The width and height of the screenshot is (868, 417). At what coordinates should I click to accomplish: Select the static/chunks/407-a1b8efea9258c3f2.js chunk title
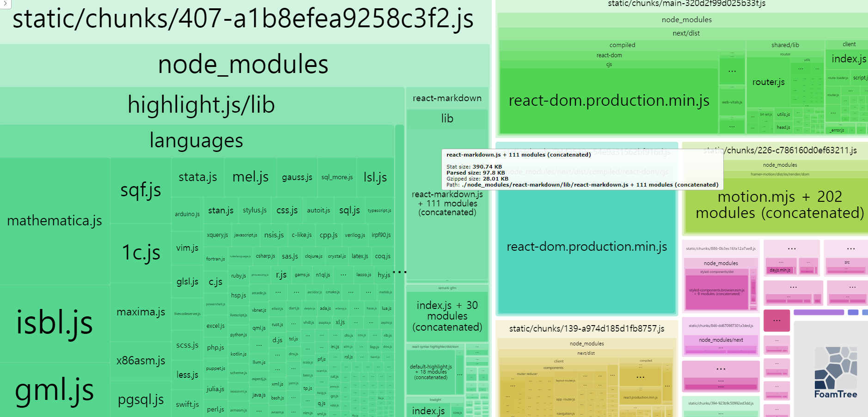click(243, 19)
